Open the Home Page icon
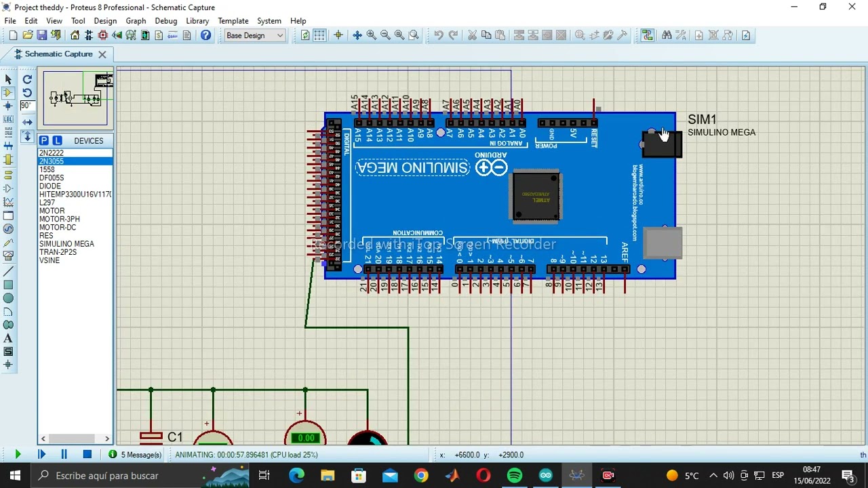The image size is (868, 488). pyautogui.click(x=75, y=35)
